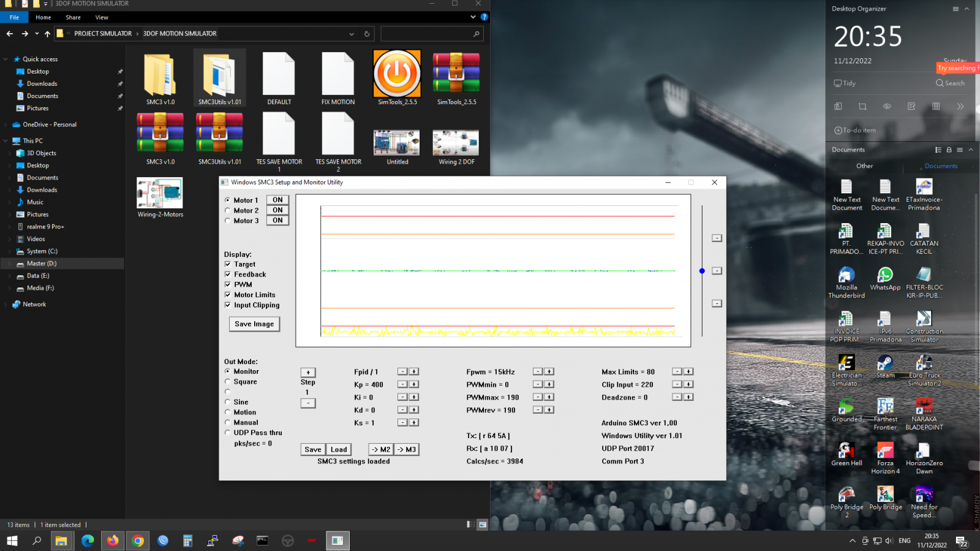The width and height of the screenshot is (980, 551).
Task: Open the SMC3 v1.0 RAR archive
Action: [160, 139]
